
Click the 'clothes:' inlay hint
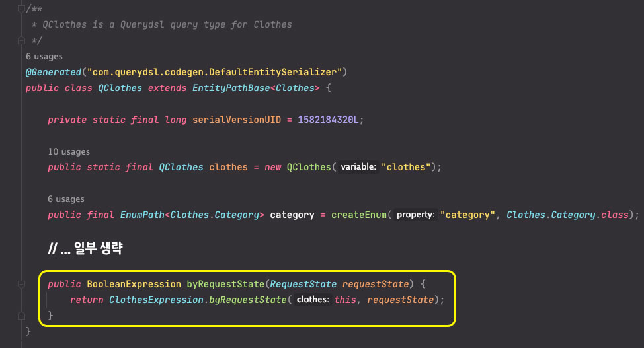click(313, 300)
